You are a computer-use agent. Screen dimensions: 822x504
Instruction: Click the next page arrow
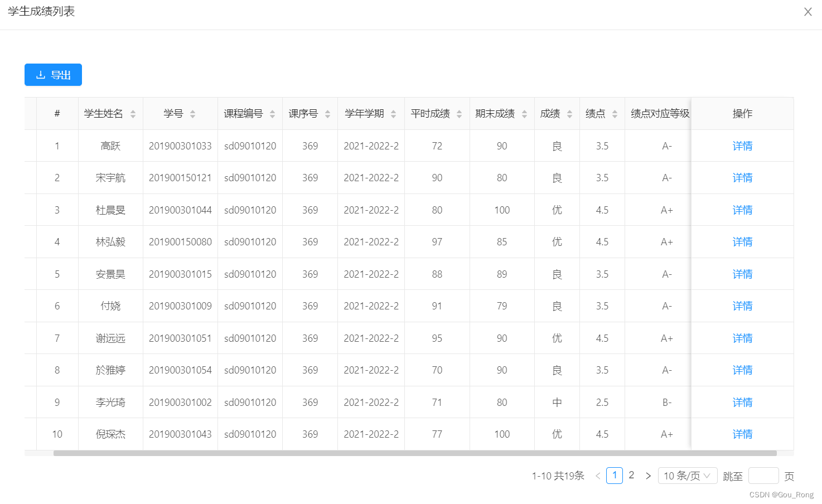click(648, 476)
